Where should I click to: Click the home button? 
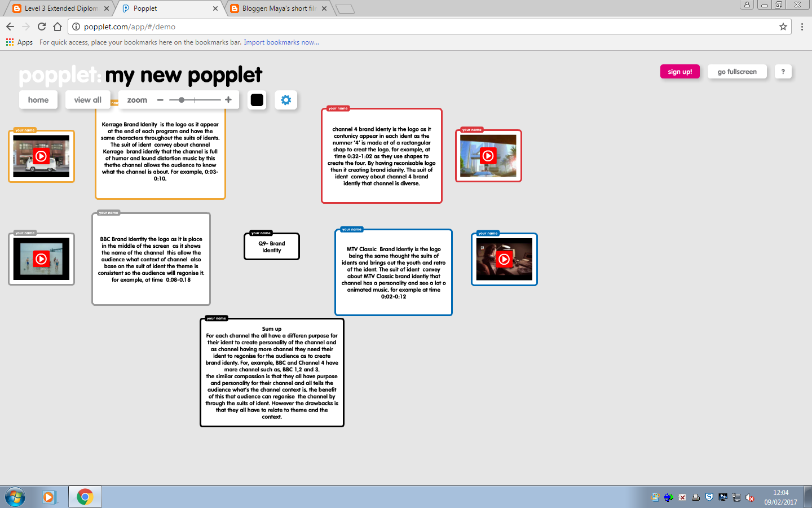tap(38, 100)
